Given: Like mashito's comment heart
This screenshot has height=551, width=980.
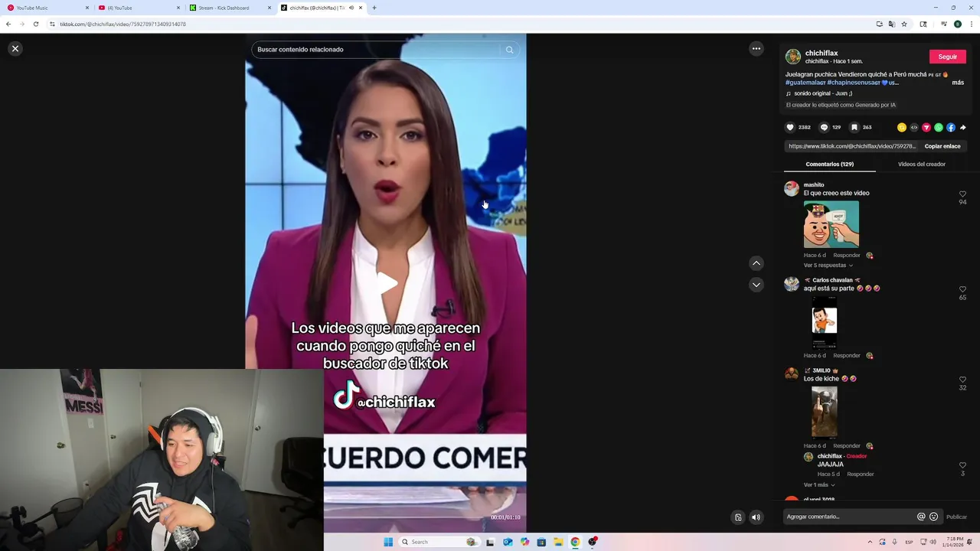Looking at the screenshot, I should click(962, 194).
